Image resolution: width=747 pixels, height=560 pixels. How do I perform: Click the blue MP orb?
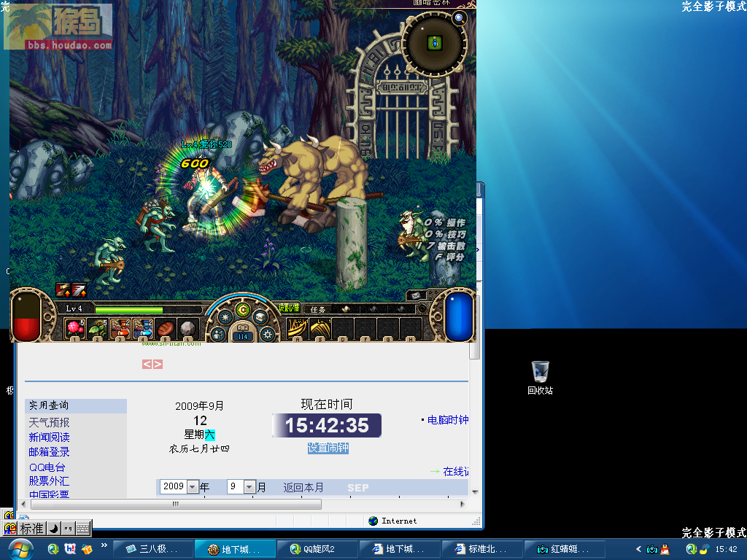459,316
